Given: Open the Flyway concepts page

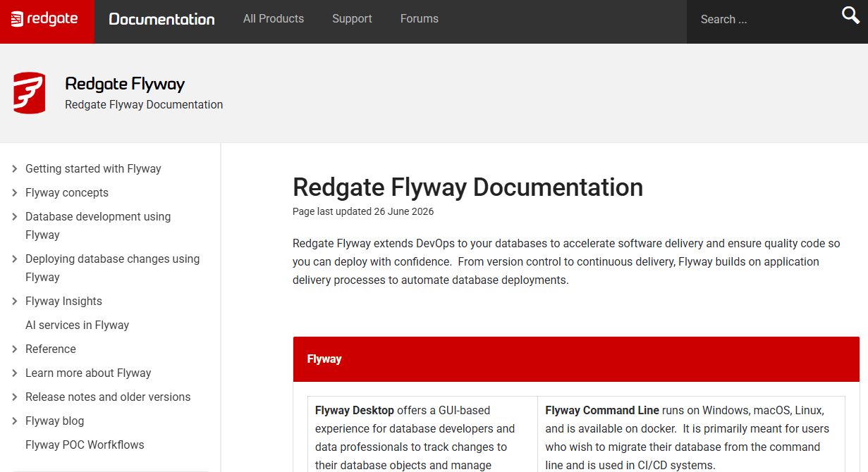Looking at the screenshot, I should (67, 193).
